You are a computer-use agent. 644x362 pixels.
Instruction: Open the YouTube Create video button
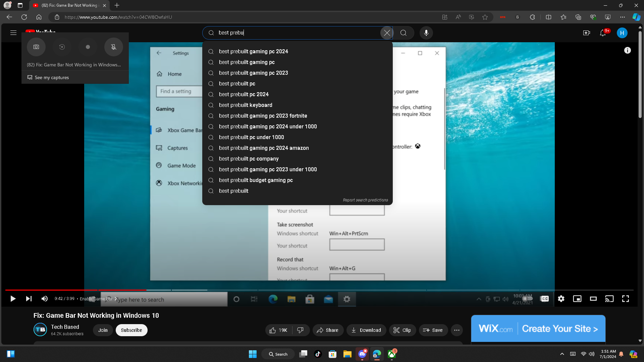click(587, 33)
